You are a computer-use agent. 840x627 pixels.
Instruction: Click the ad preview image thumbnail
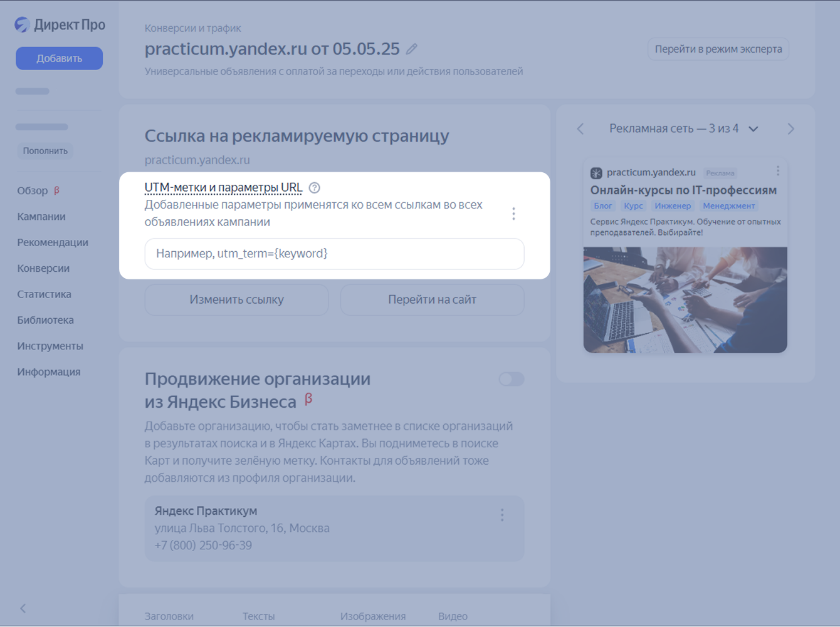[x=685, y=299]
